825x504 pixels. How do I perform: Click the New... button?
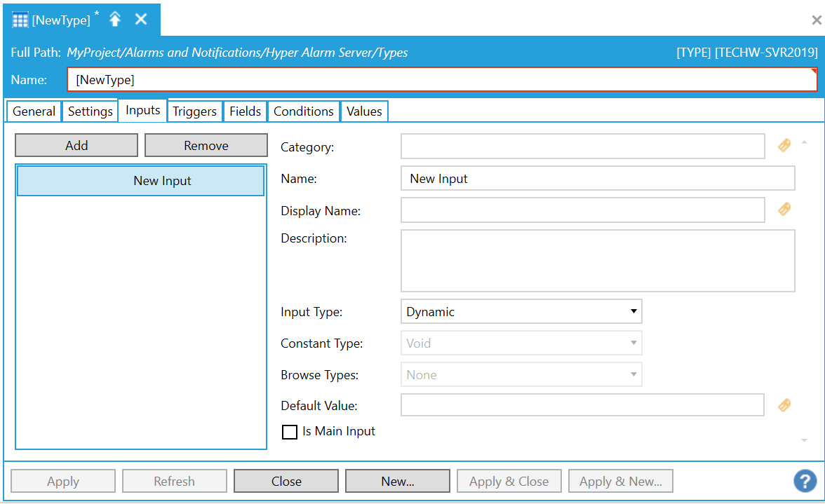pos(398,482)
